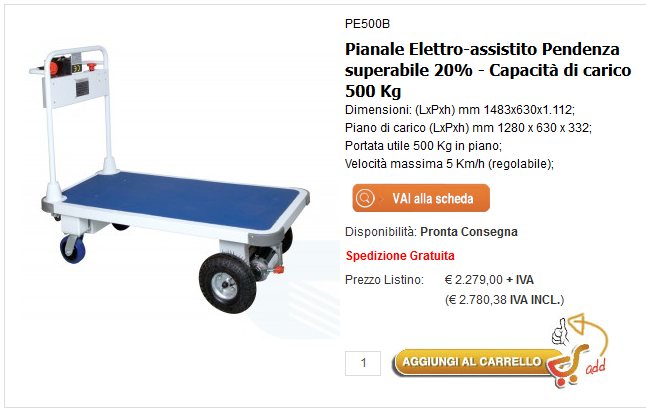The height and width of the screenshot is (411, 646).
Task: Click the VAT-inclusive price € 2.780,38
Action: (x=504, y=299)
